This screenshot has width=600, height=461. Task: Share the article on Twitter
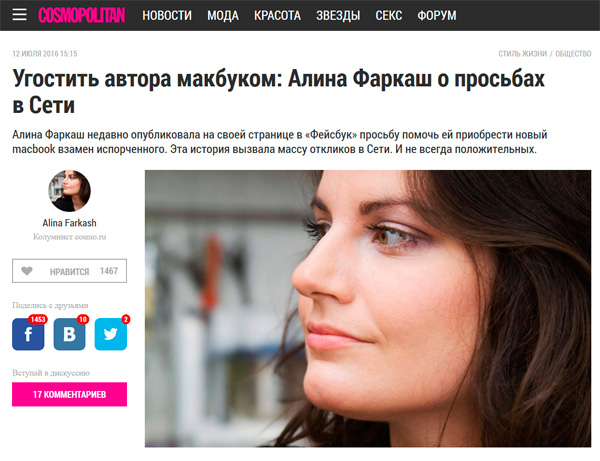[111, 334]
